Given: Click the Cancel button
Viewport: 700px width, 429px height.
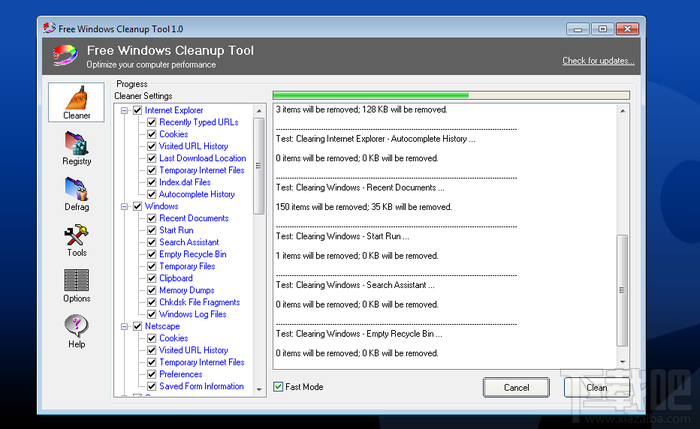Looking at the screenshot, I should [x=516, y=387].
